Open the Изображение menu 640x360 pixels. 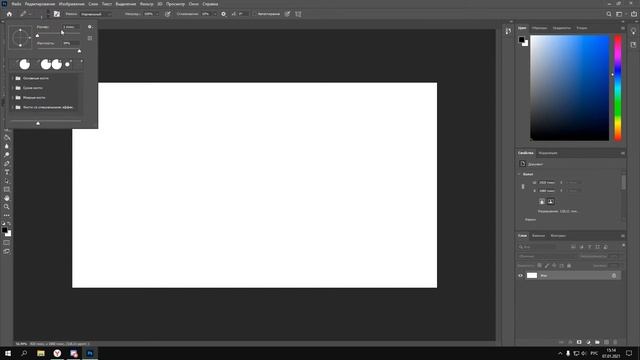tap(71, 4)
